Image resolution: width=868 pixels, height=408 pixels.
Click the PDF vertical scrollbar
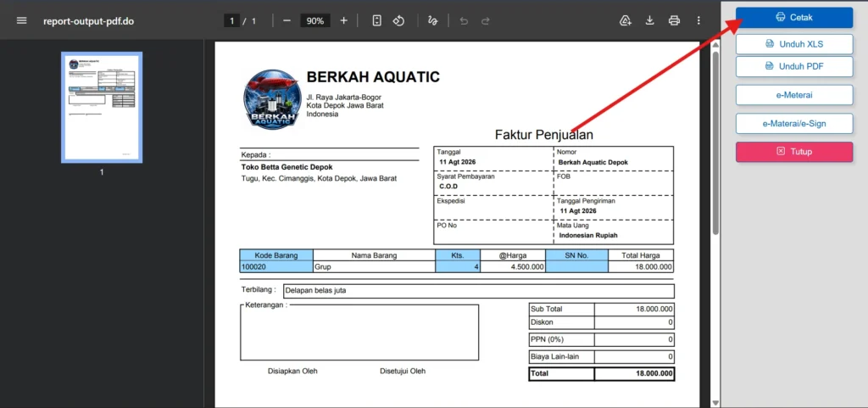pos(715,144)
